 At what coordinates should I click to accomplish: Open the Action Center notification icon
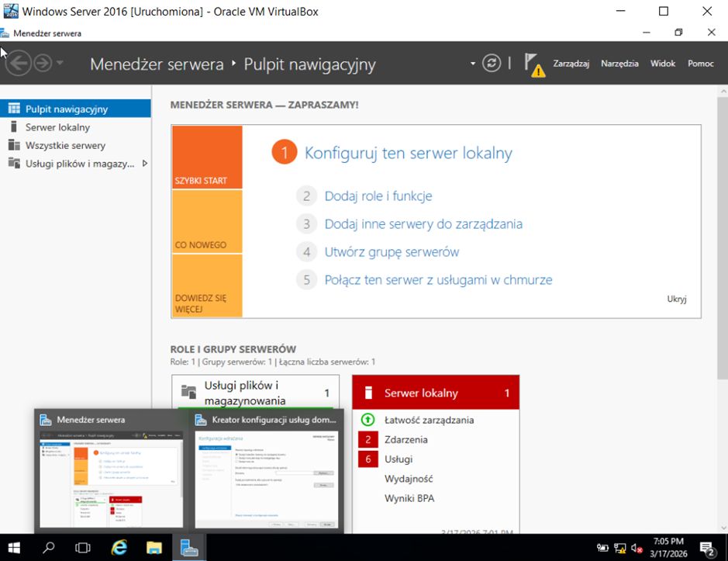pyautogui.click(x=707, y=548)
